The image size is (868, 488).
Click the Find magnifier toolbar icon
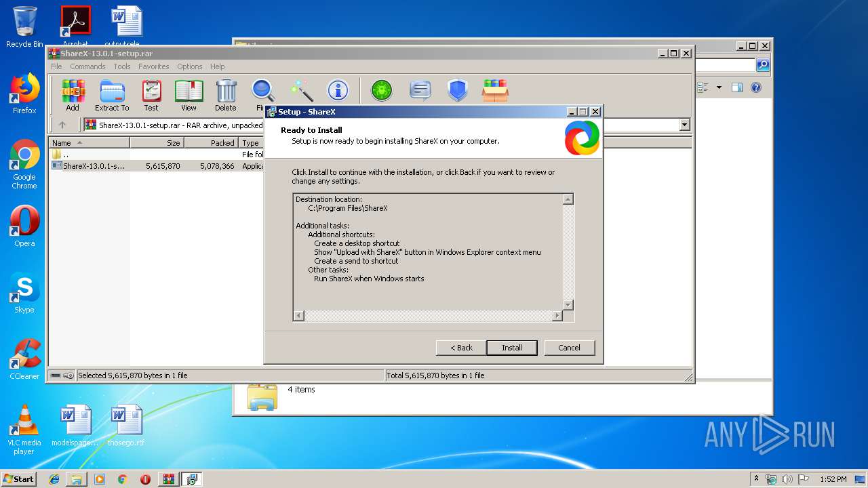[x=262, y=91]
